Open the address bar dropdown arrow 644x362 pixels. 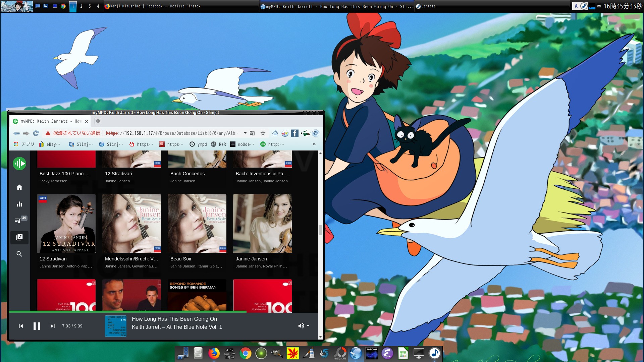[245, 133]
